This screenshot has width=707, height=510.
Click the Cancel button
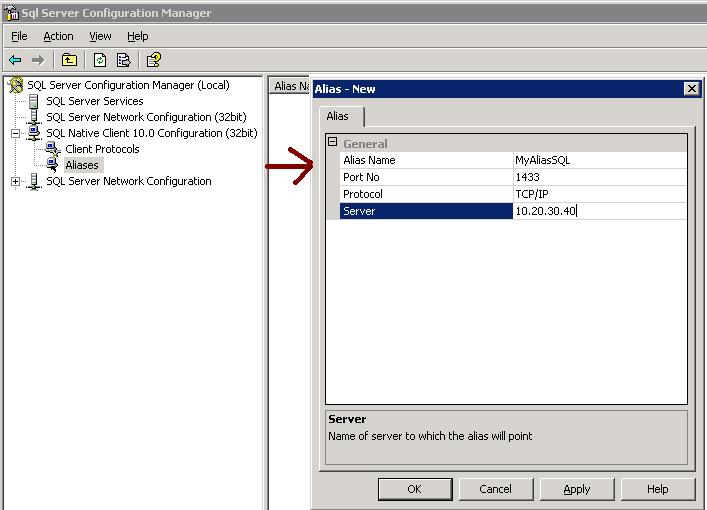click(495, 489)
